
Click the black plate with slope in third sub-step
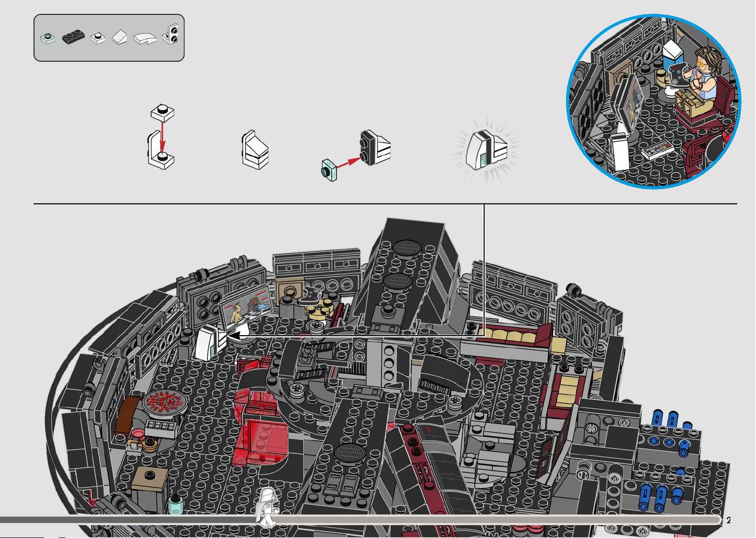tap(376, 148)
